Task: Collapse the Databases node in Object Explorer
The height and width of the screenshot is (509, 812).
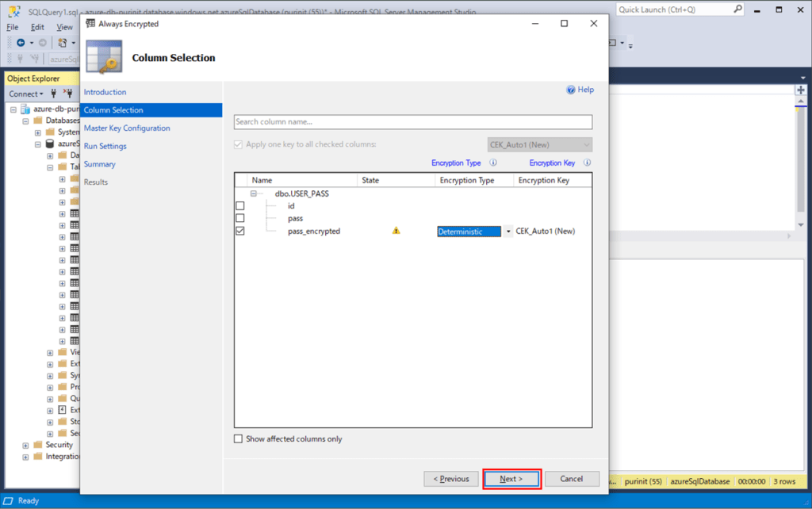Action: point(25,121)
